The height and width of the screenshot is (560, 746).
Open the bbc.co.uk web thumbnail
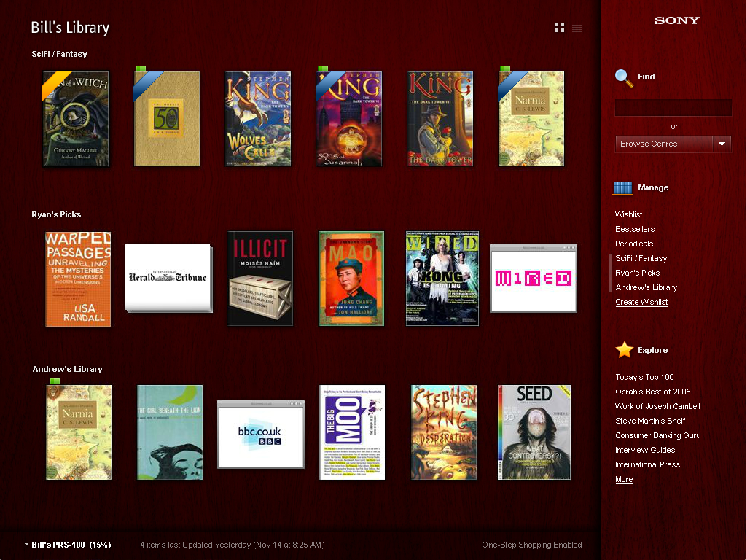click(x=261, y=435)
